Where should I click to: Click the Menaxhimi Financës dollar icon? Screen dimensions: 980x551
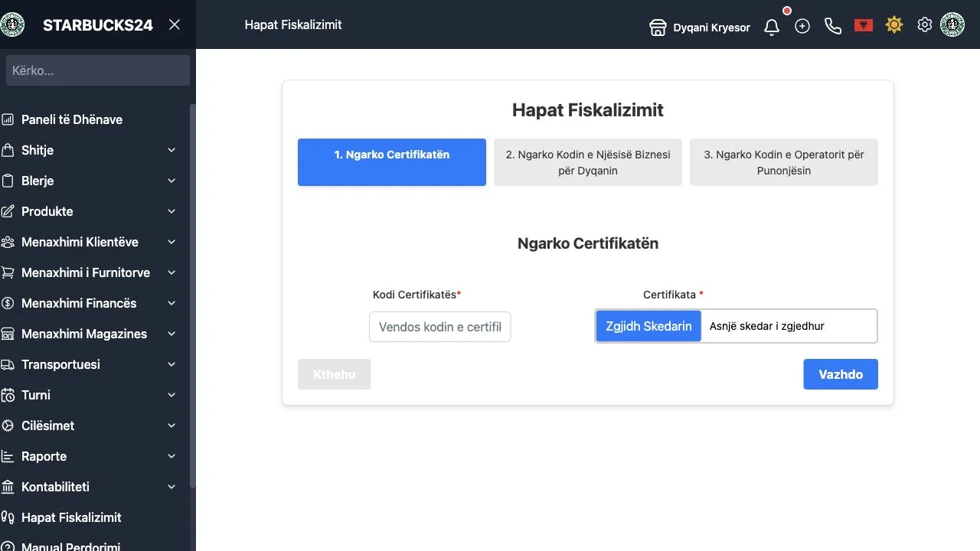tap(8, 303)
